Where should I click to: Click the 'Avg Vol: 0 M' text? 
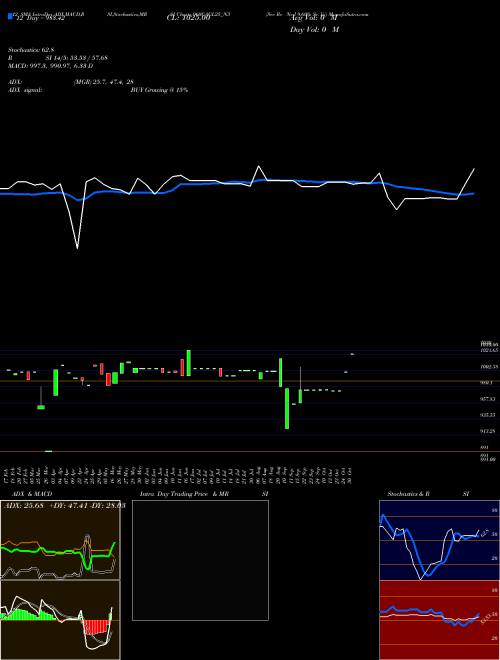coord(313,18)
